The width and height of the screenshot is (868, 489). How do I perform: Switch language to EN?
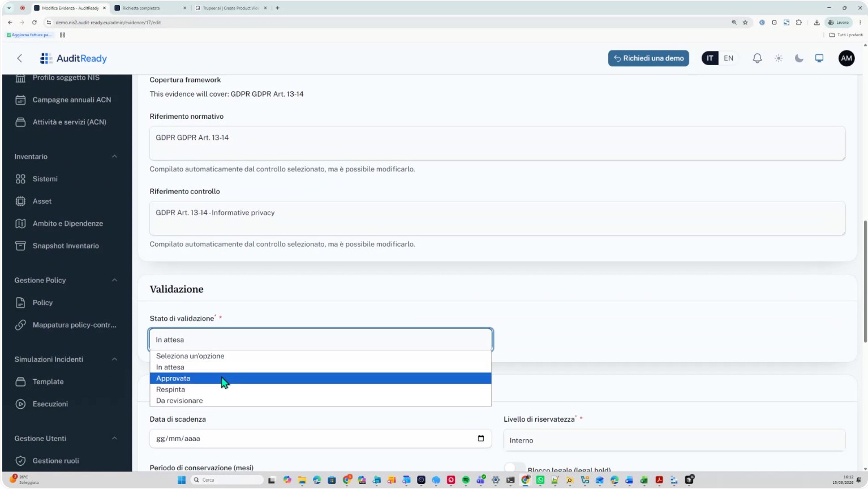728,58
